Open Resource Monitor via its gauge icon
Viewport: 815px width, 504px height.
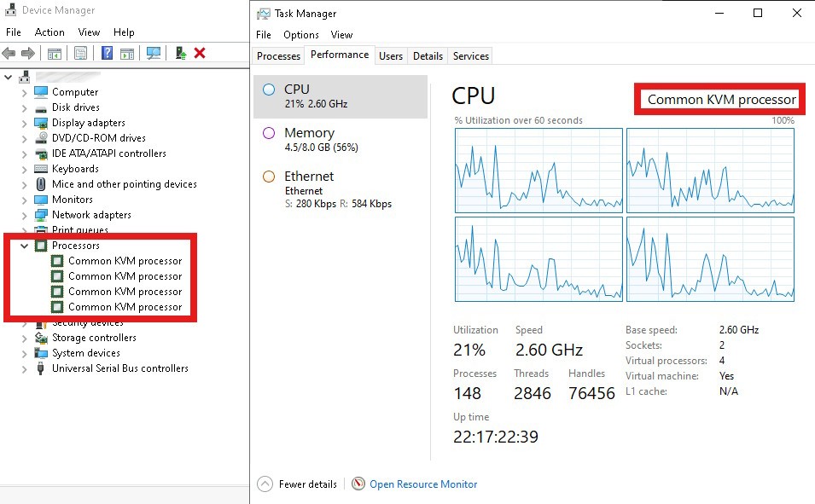pos(358,484)
